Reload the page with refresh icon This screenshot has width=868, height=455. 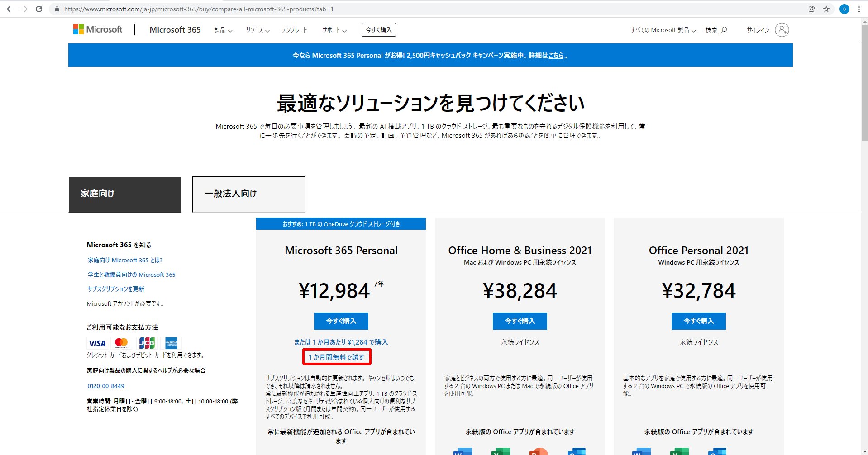pyautogui.click(x=39, y=9)
